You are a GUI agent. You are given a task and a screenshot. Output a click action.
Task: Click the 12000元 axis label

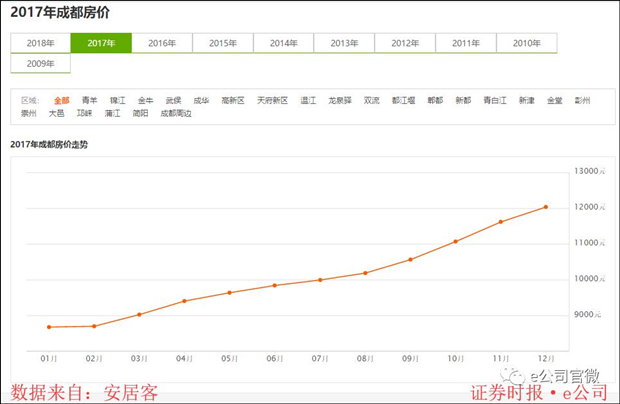(x=590, y=207)
